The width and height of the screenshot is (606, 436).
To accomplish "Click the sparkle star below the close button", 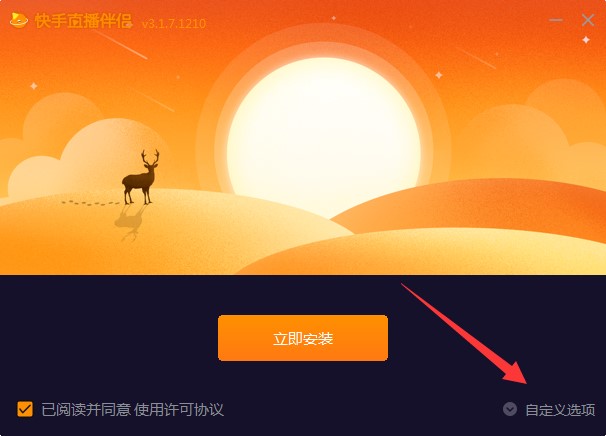I will click(586, 40).
